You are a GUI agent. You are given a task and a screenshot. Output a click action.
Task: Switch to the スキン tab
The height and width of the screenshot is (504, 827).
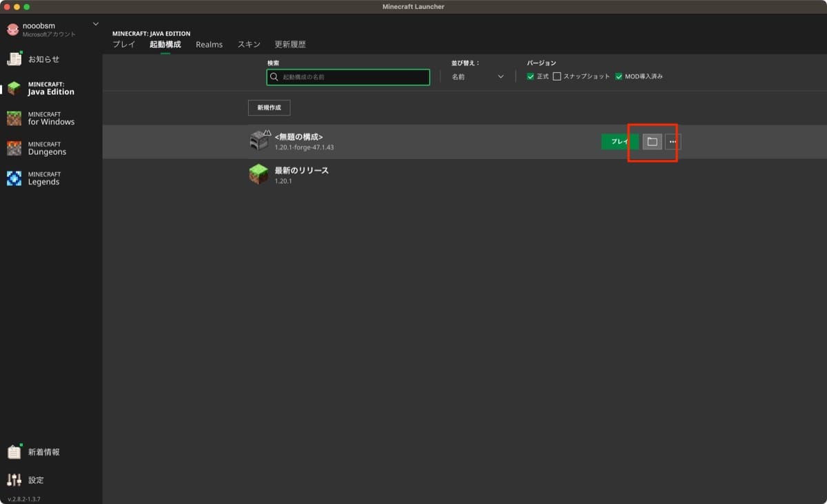click(249, 45)
